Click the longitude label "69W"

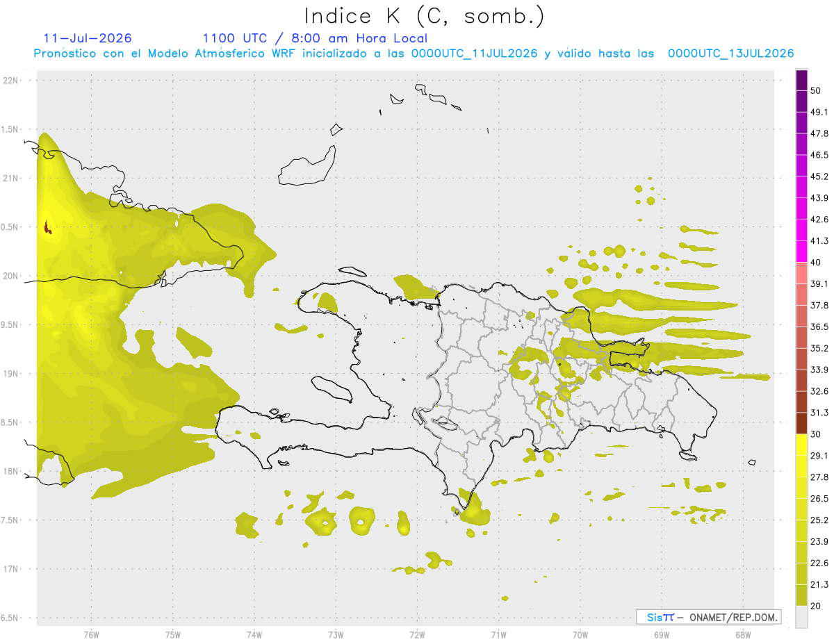661,634
